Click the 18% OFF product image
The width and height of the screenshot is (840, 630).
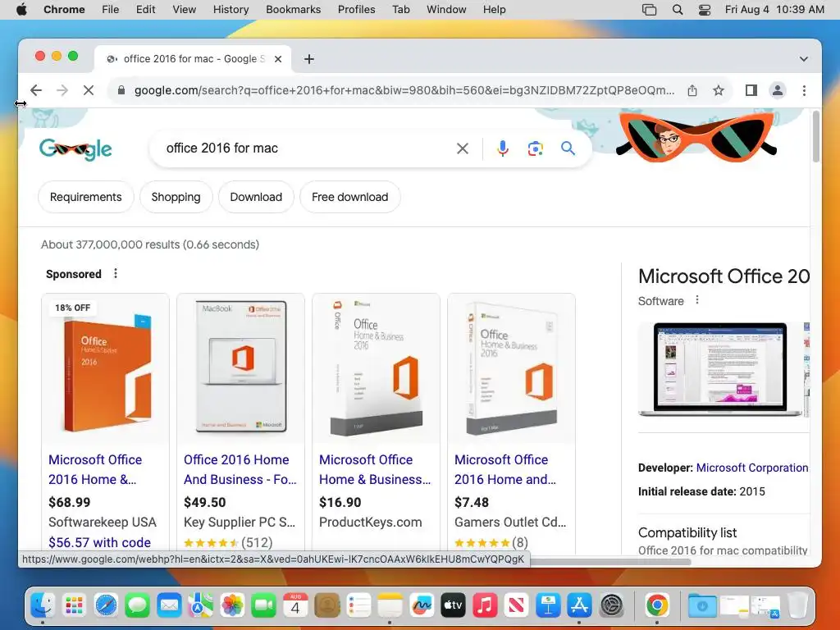coord(106,368)
